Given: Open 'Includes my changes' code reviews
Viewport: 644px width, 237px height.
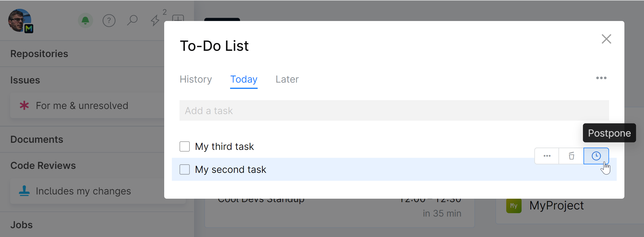Looking at the screenshot, I should (x=83, y=191).
